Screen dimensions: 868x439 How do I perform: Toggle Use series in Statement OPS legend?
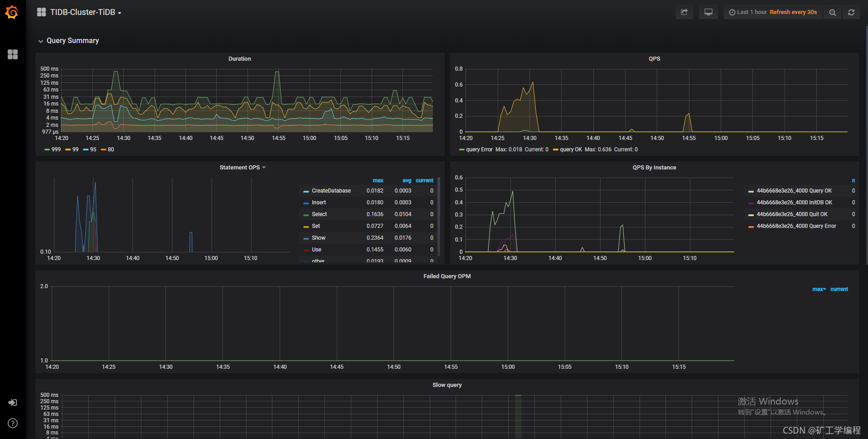[316, 250]
